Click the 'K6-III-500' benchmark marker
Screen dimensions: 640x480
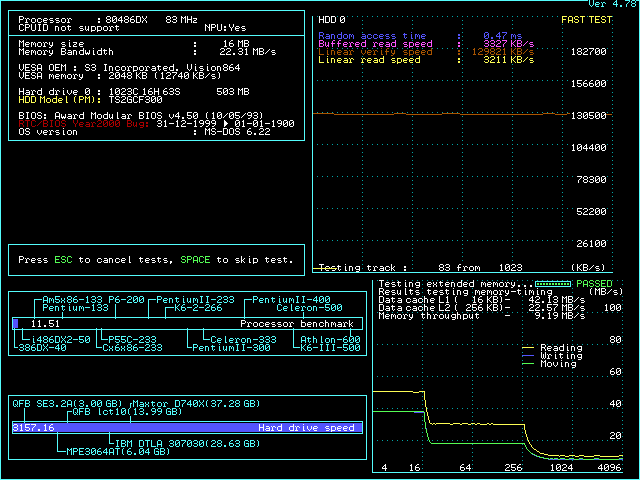point(331,348)
